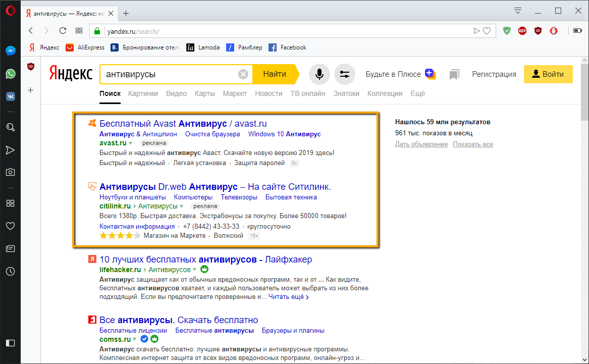Open the Бронирование отелей bookmark
The width and height of the screenshot is (589, 364).
[145, 47]
